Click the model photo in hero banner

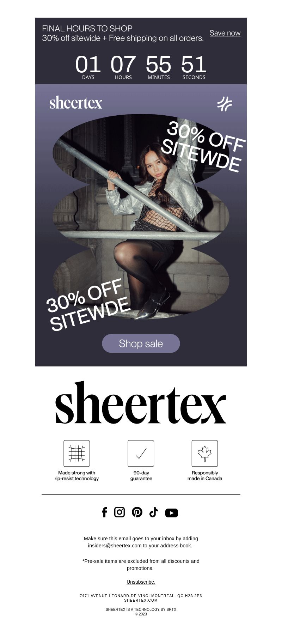click(x=141, y=217)
